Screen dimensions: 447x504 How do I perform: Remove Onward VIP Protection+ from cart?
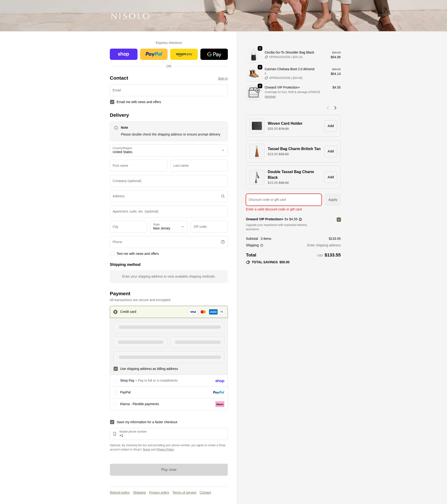270,97
